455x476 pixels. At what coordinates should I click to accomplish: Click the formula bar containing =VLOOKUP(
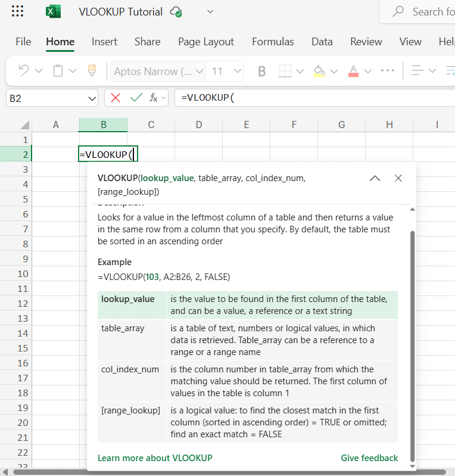(x=315, y=98)
